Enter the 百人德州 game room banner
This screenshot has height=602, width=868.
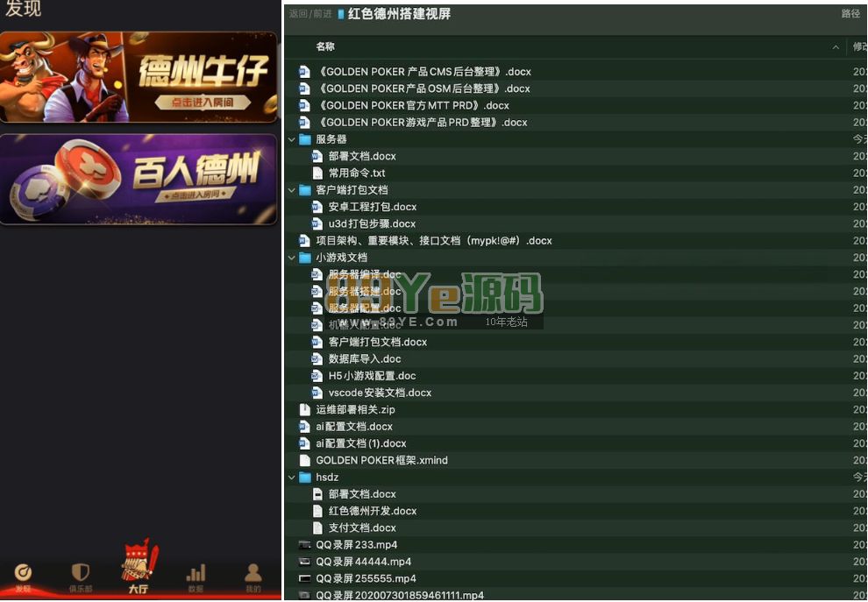pyautogui.click(x=139, y=179)
